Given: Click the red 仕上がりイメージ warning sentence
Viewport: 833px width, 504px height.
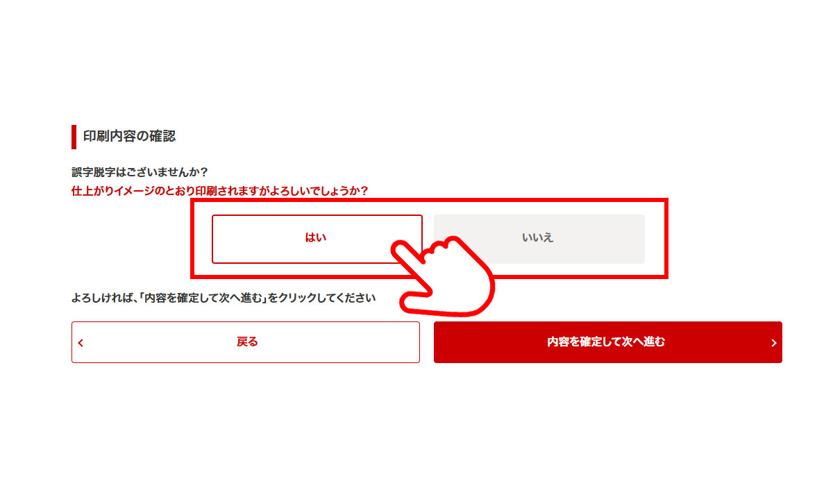Looking at the screenshot, I should tap(219, 190).
